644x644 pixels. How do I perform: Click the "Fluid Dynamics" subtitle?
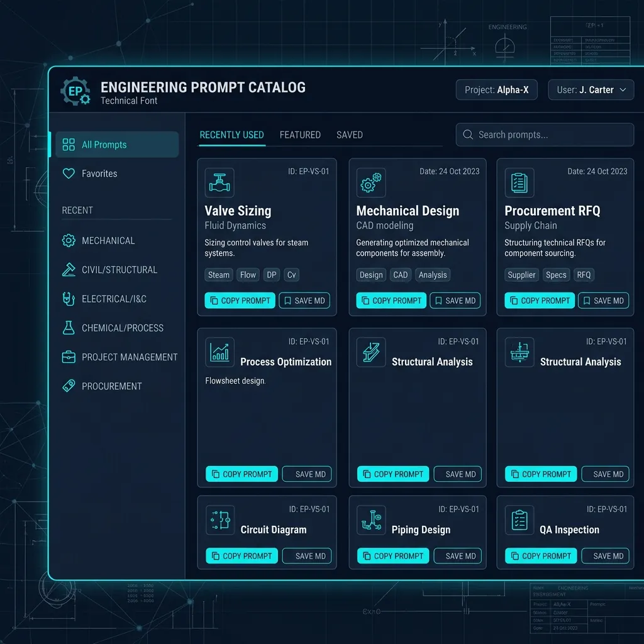click(x=235, y=226)
